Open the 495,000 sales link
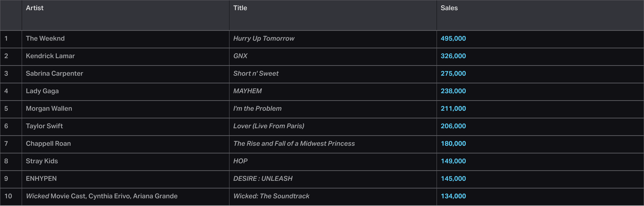The height and width of the screenshot is (206, 644). tap(453, 38)
